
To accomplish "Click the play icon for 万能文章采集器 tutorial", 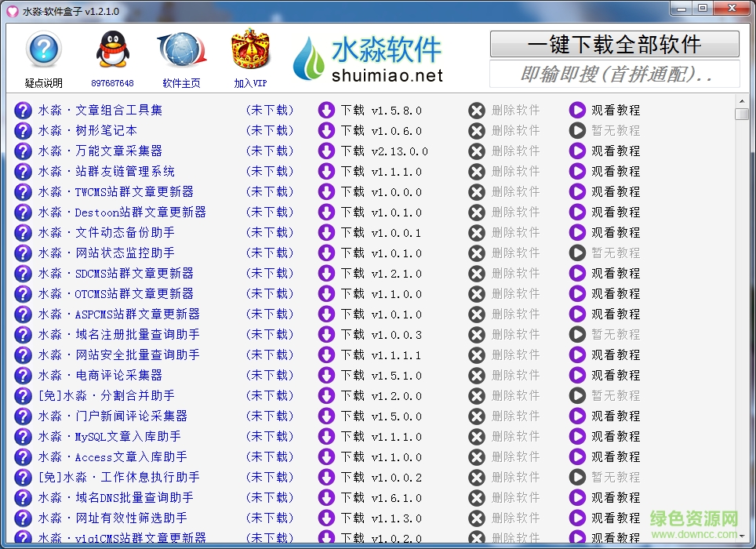I will [578, 151].
